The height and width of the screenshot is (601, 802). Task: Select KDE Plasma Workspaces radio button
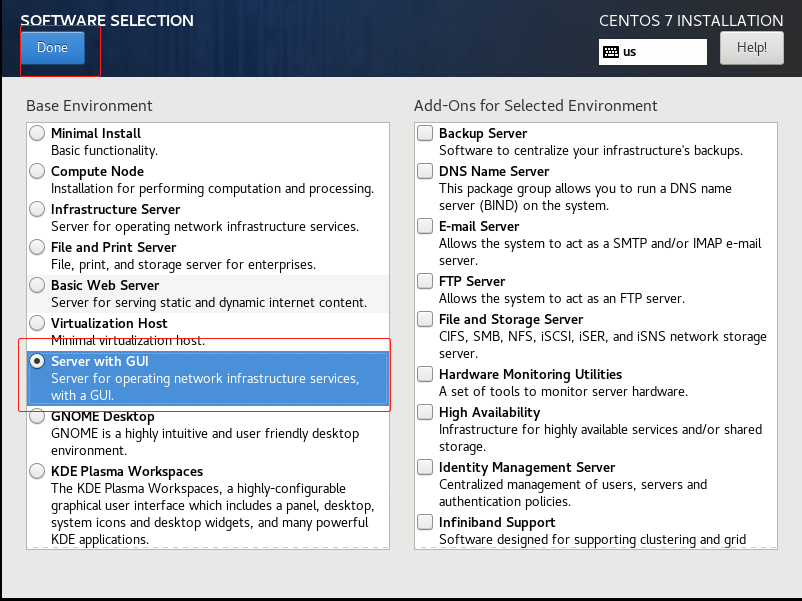(x=37, y=471)
